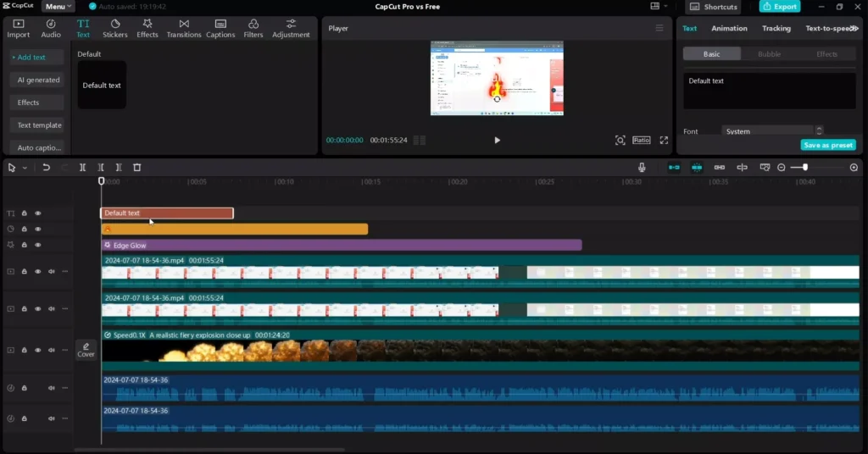Click the fullscreen player icon
The width and height of the screenshot is (868, 454).
pos(664,140)
